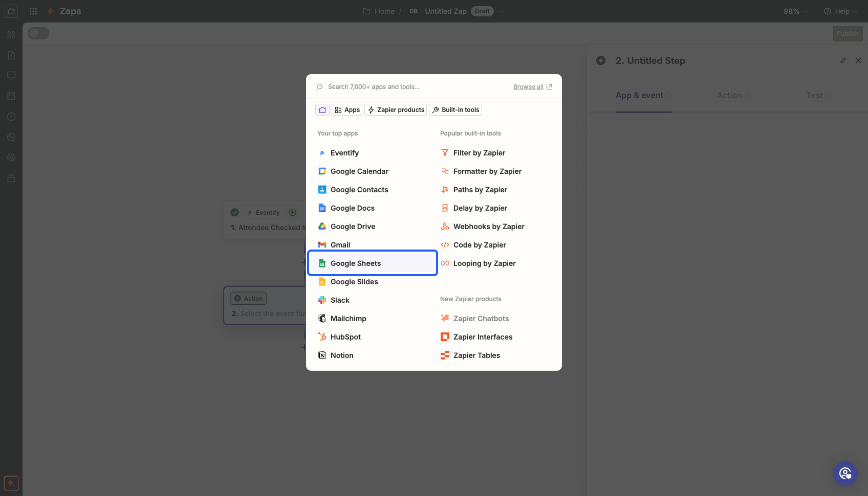Expand the 98% zoom dropdown
Viewport: 868px width, 496px height.
pos(796,11)
